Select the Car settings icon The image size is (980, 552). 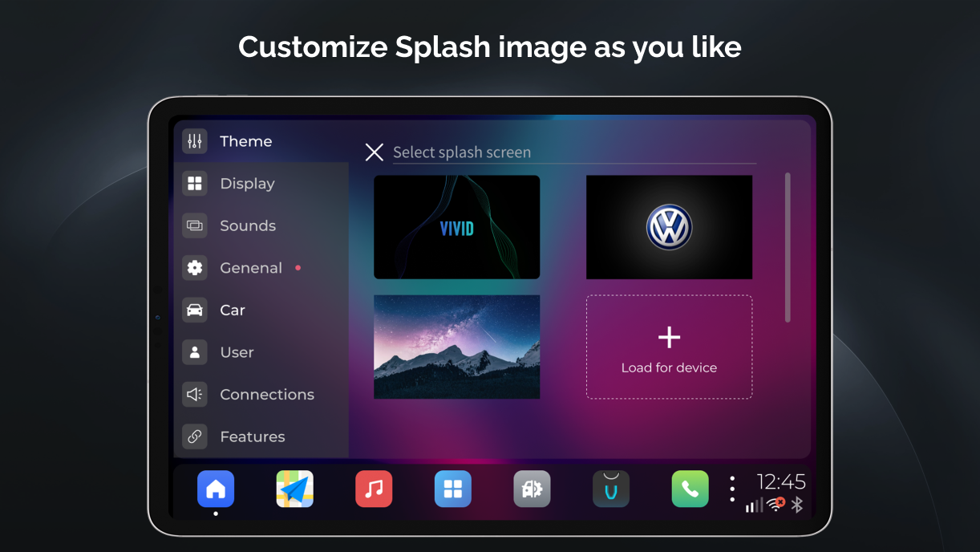coord(194,310)
